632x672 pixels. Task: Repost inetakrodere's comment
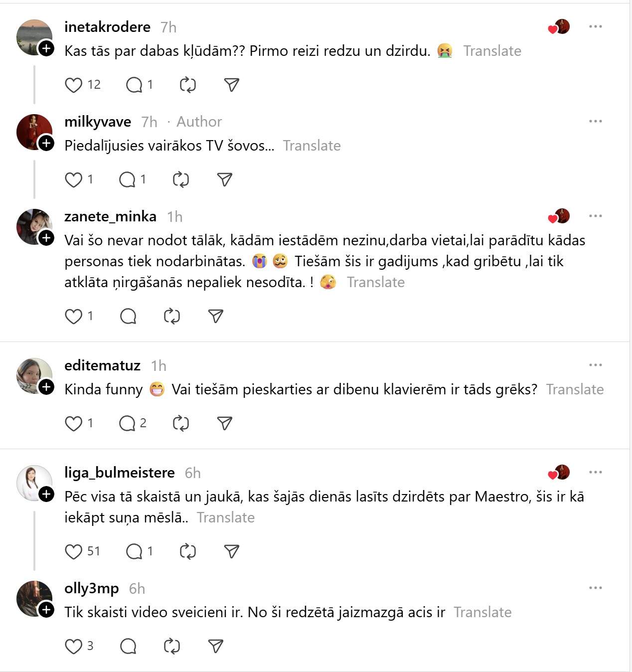point(188,85)
